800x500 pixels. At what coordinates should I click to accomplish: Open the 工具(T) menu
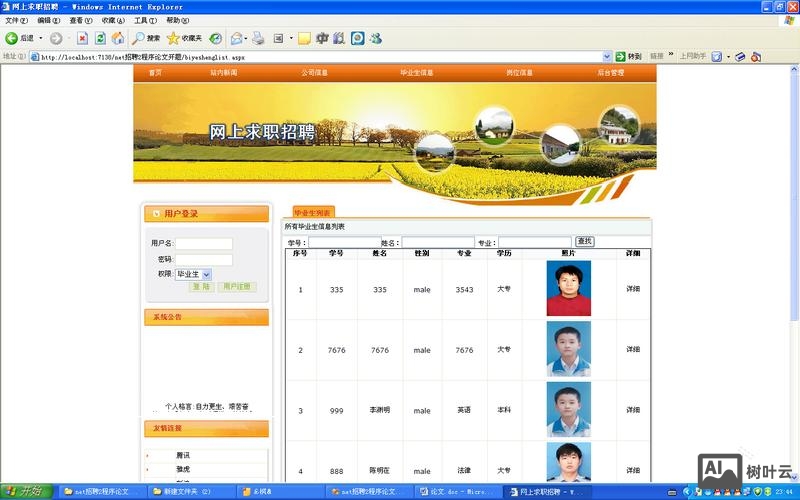(145, 20)
